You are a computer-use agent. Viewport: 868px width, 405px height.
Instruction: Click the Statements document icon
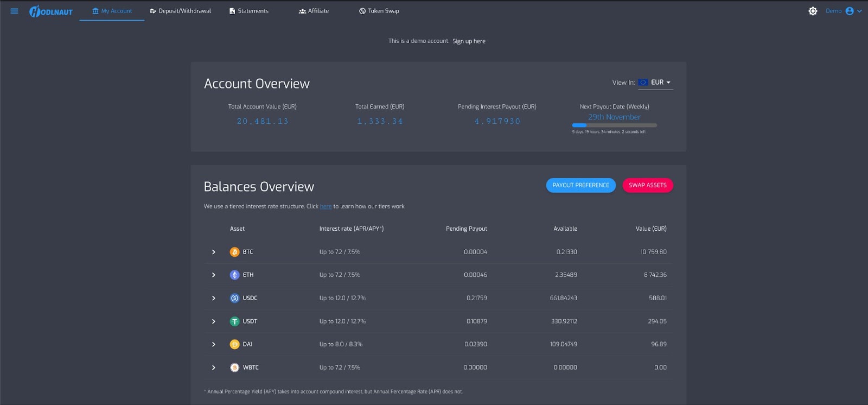click(232, 11)
